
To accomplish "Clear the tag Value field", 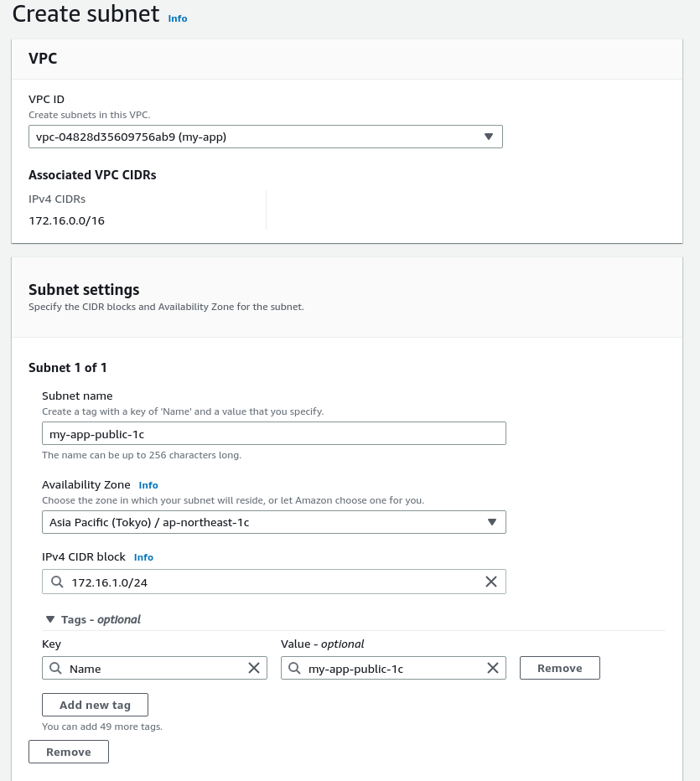I will pos(493,668).
